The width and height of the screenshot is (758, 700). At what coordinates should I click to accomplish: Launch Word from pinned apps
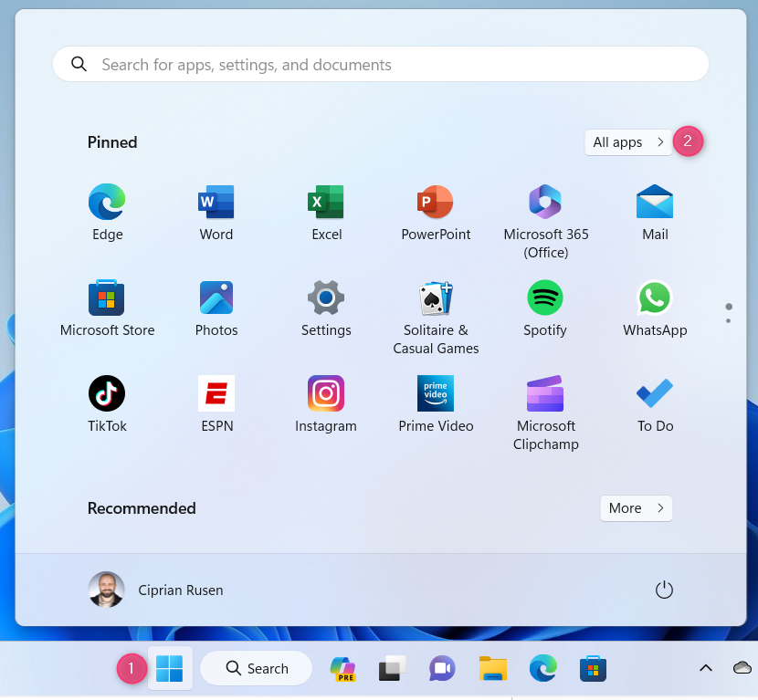[x=216, y=213]
